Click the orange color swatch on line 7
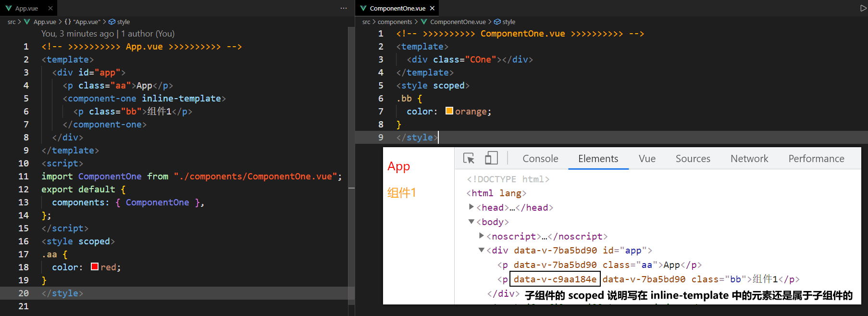Screen dimensions: 868x316 pyautogui.click(x=449, y=111)
